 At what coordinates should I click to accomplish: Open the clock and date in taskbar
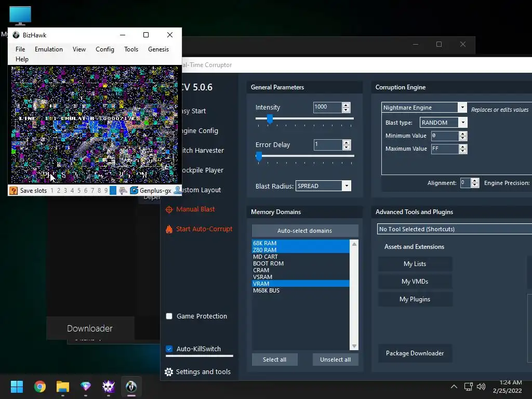pos(507,387)
